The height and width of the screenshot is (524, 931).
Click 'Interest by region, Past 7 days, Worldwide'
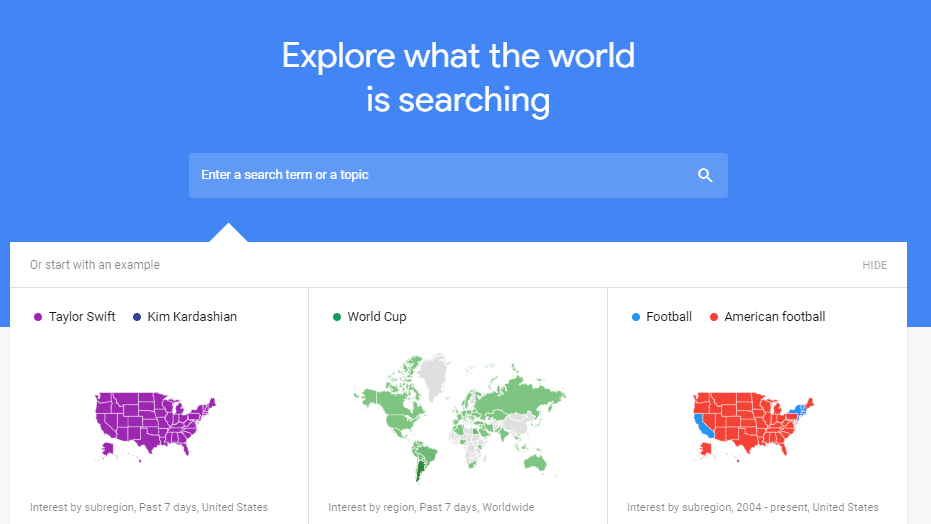pyautogui.click(x=431, y=507)
